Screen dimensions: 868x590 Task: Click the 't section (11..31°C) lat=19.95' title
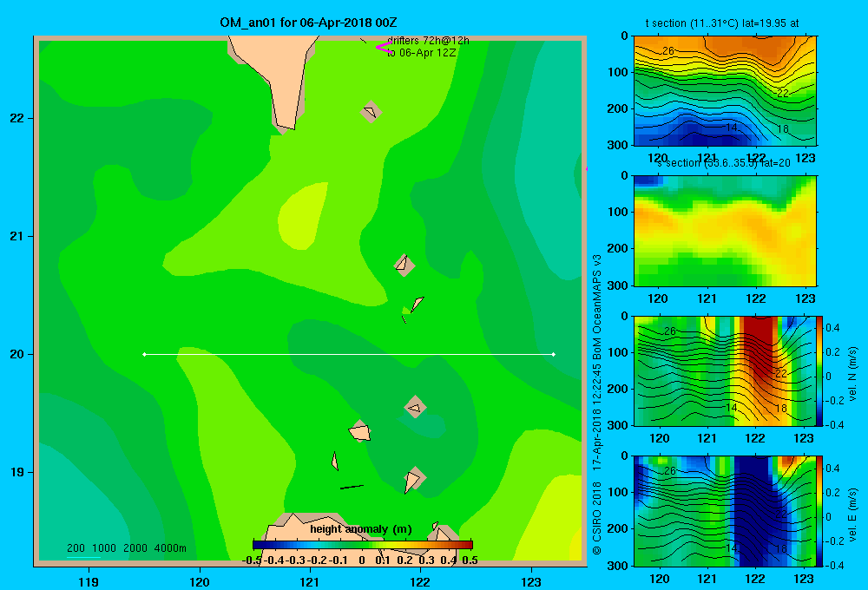click(x=722, y=23)
